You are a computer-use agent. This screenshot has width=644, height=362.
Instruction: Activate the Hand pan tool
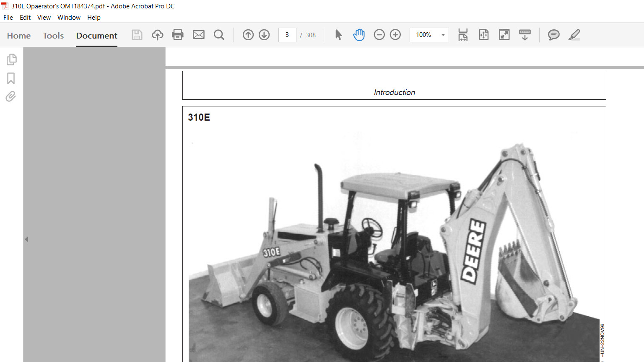pos(359,35)
